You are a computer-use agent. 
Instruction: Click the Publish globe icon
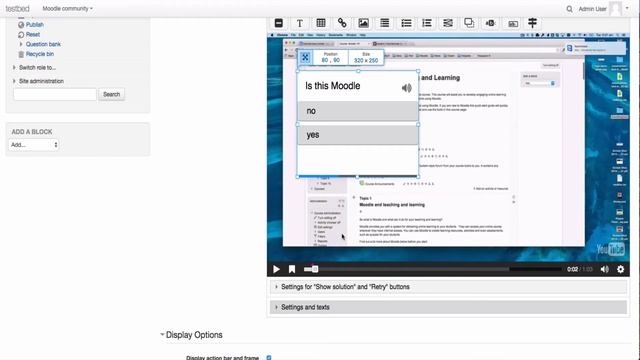pos(21,25)
